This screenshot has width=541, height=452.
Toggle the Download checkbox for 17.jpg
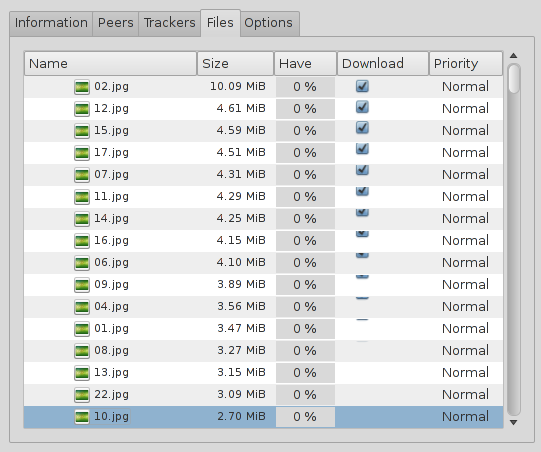(x=362, y=149)
